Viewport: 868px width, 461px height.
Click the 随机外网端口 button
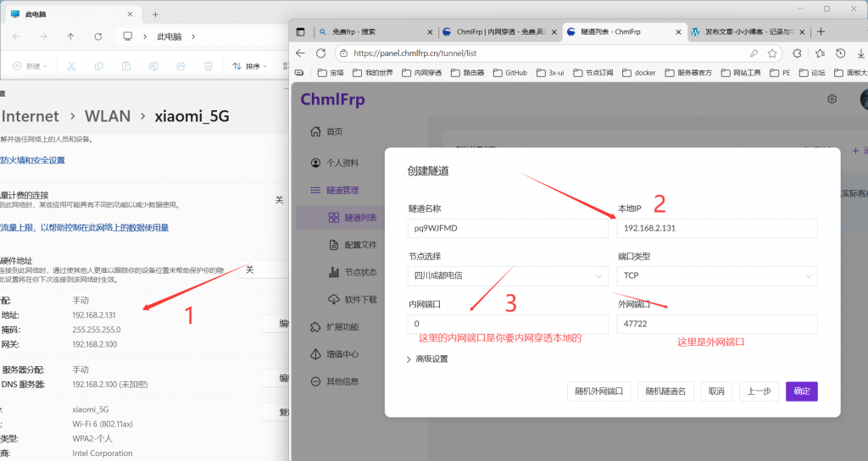tap(598, 391)
